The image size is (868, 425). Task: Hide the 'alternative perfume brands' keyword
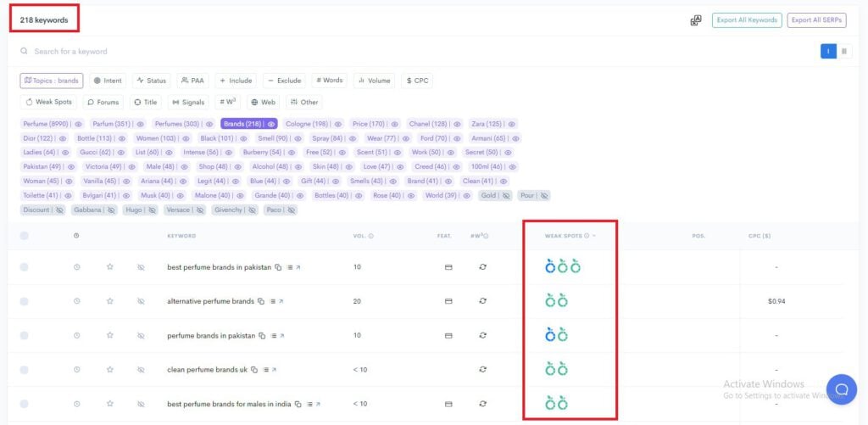(141, 301)
